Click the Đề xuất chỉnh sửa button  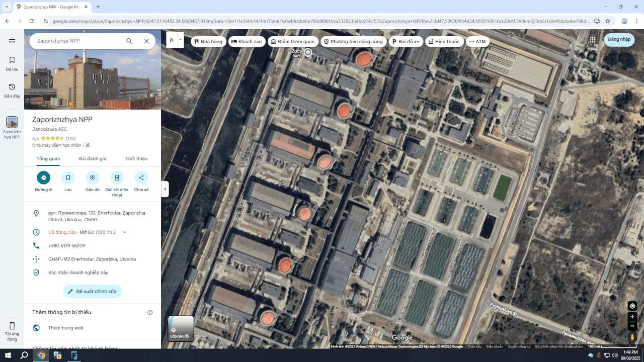pos(93,291)
